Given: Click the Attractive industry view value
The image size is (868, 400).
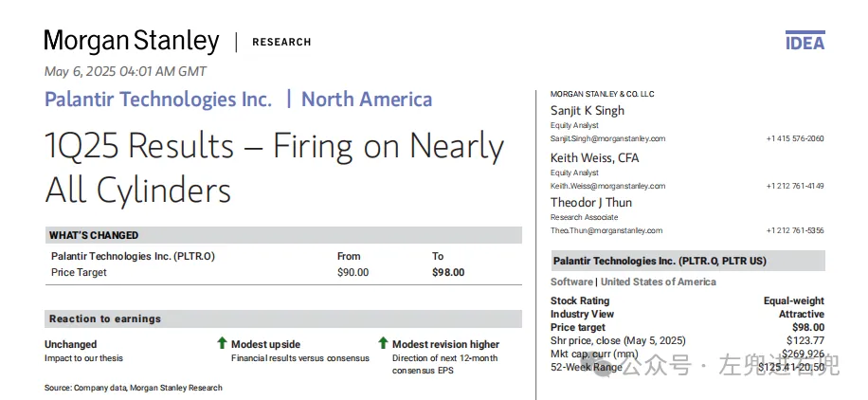Looking at the screenshot, I should click(801, 314).
